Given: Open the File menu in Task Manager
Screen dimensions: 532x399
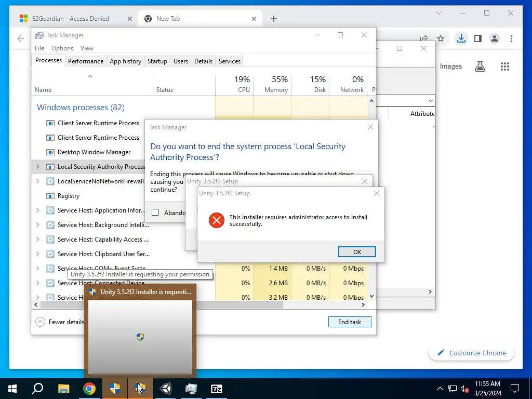Looking at the screenshot, I should 39,48.
